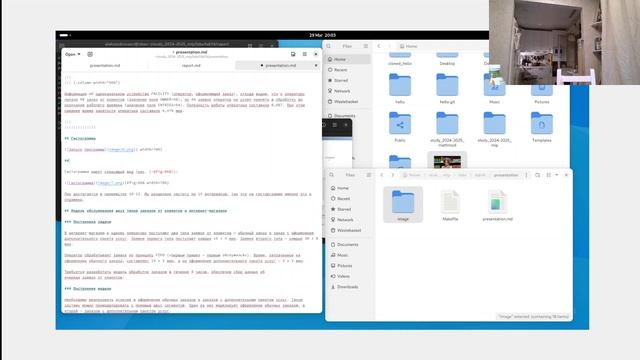Select the study_2024-2025_mip folder
The width and height of the screenshot is (640, 360).
(495, 129)
